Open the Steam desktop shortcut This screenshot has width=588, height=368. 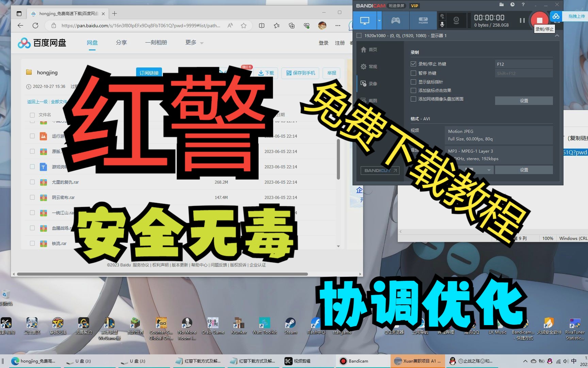[290, 326]
